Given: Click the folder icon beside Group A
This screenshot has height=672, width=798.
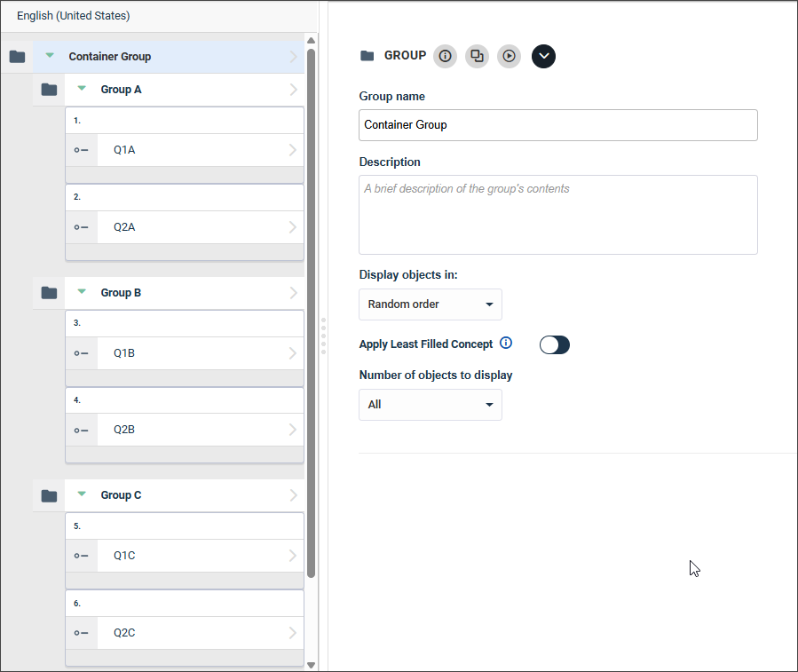Looking at the screenshot, I should (49, 90).
